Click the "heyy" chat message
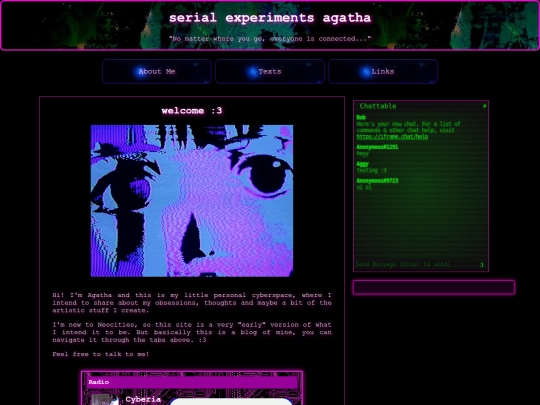The height and width of the screenshot is (405, 540). pos(362,154)
